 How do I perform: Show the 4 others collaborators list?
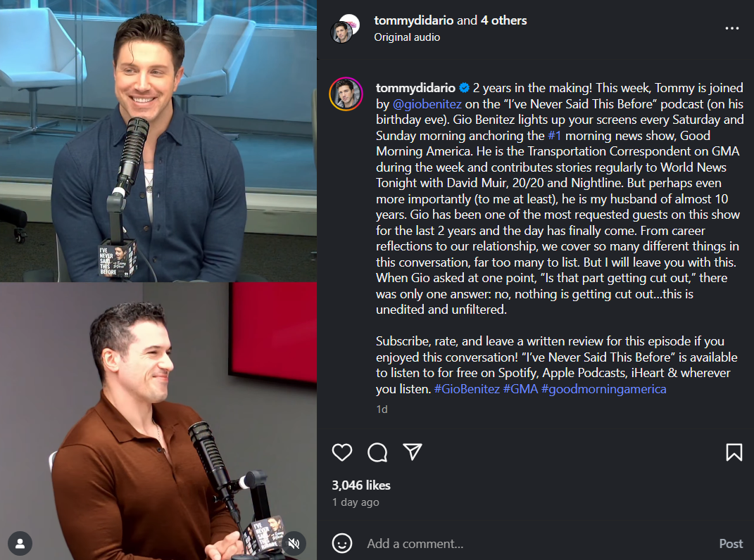[503, 20]
